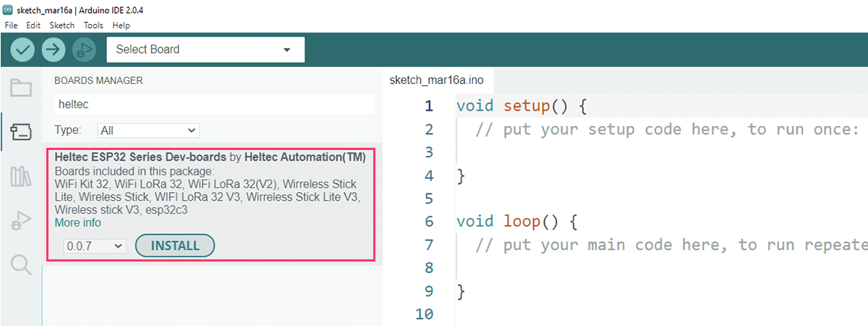Click the Arduino logo in title bar
Viewport: 868px width, 326px height.
coord(8,8)
